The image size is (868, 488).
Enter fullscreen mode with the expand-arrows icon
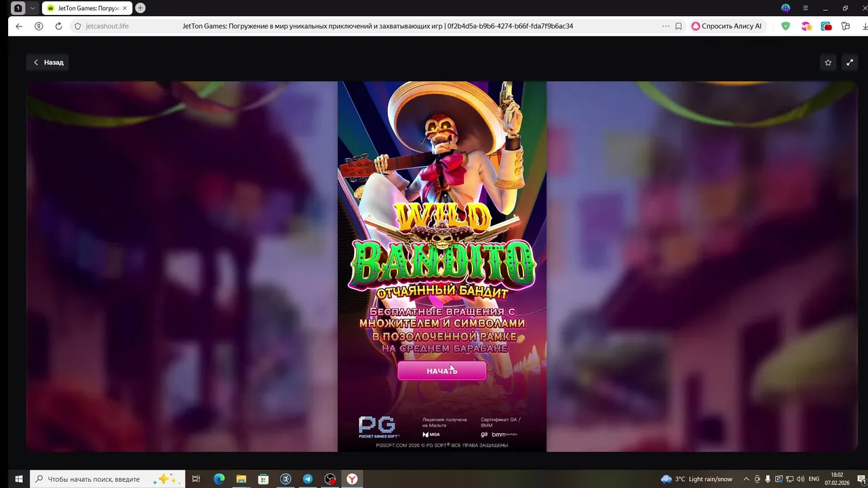point(850,62)
